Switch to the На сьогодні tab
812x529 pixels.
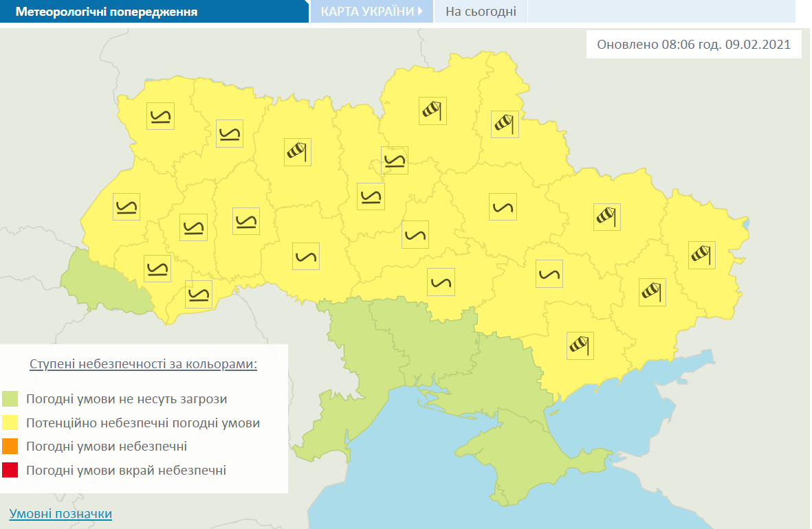[481, 12]
